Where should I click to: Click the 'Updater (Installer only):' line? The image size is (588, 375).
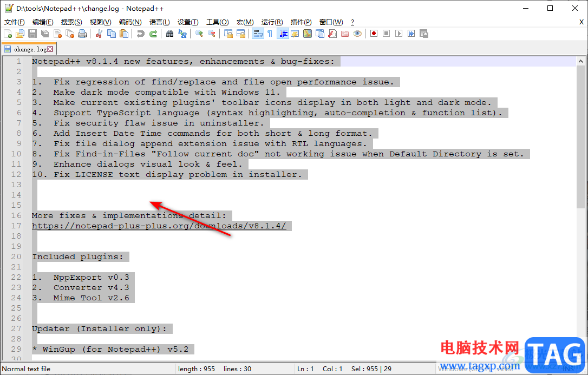(x=100, y=328)
